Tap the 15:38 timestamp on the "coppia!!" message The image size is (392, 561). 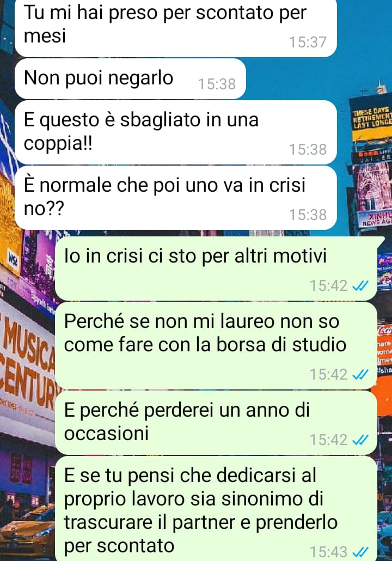tap(308, 150)
